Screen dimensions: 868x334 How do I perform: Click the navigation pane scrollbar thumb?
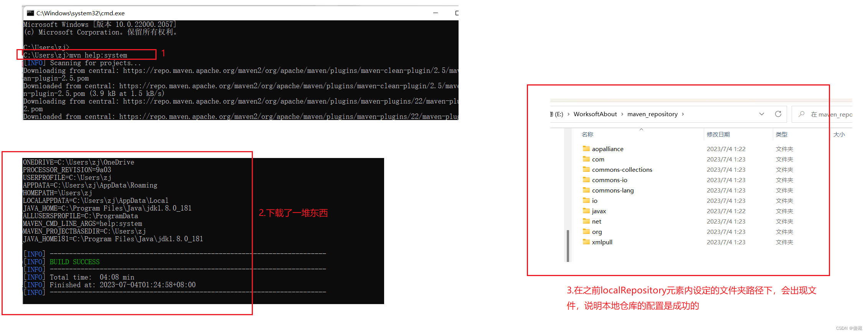568,245
